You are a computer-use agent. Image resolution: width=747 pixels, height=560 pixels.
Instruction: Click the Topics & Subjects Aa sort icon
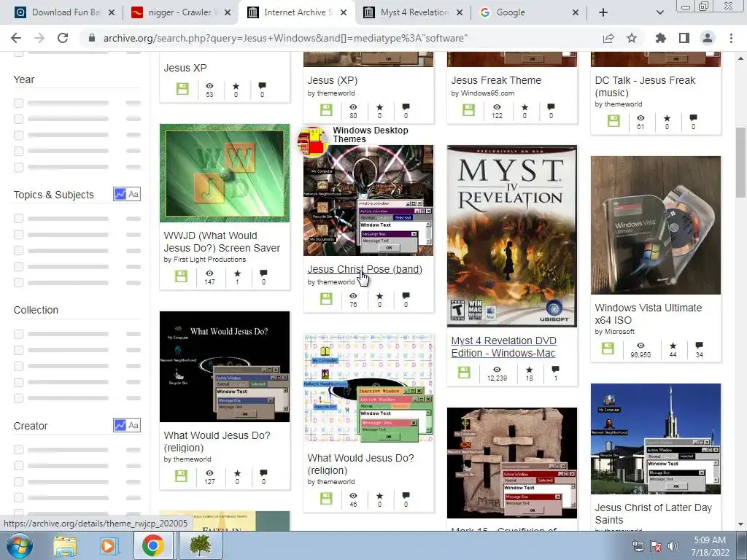pyautogui.click(x=134, y=194)
